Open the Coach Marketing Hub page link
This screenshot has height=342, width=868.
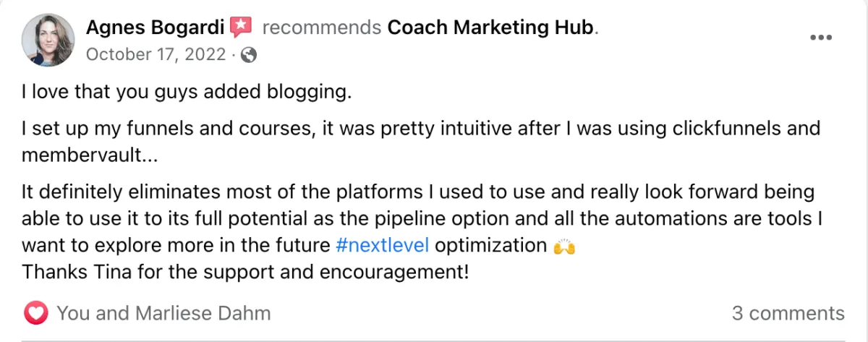click(490, 28)
